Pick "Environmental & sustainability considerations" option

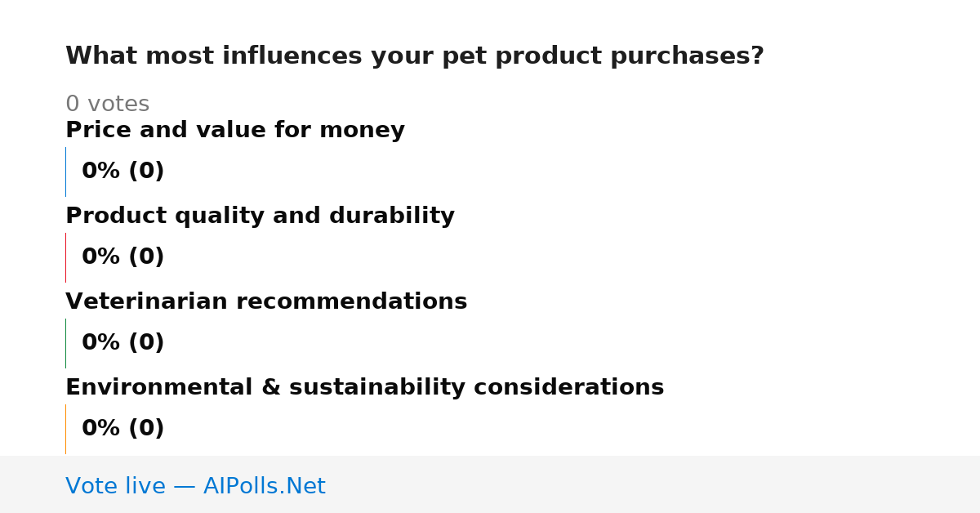coord(364,388)
